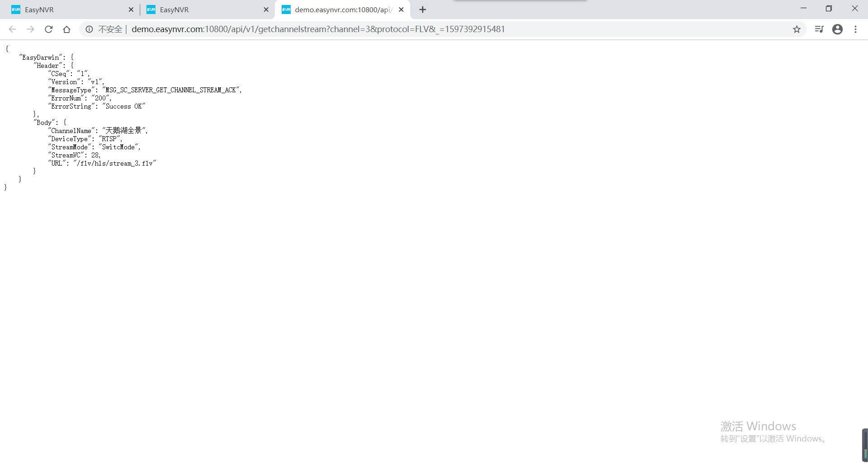This screenshot has width=868, height=466.
Task: Open the Chrome three-dot menu
Action: tap(855, 29)
